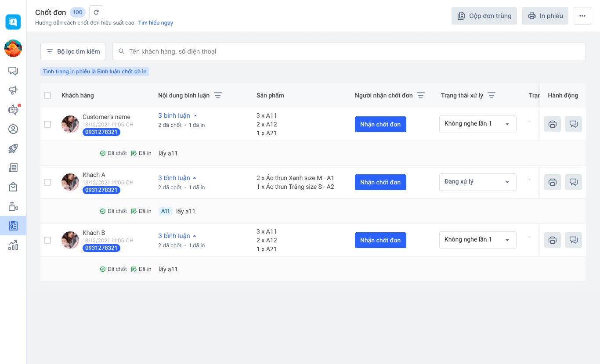Open comment chat for Customer's name row
The image size is (600, 364).
coord(574,124)
